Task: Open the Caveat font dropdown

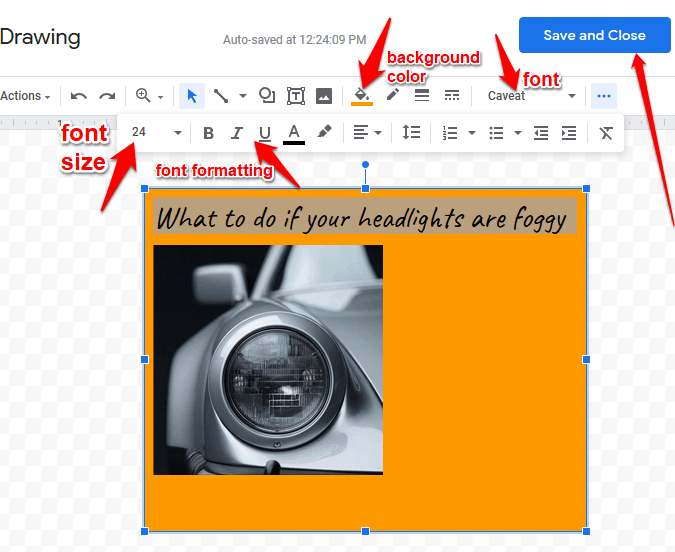Action: pyautogui.click(x=531, y=96)
